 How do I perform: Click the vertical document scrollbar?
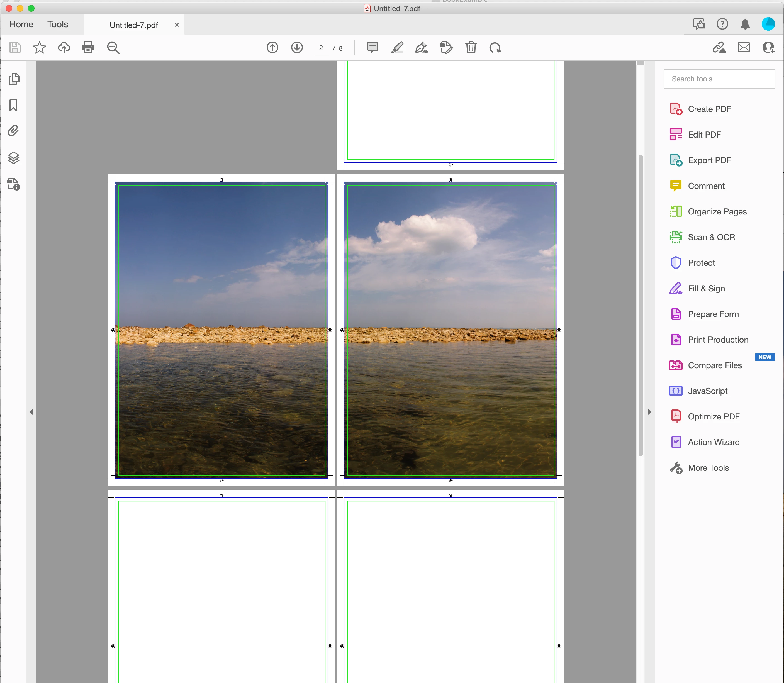[x=641, y=305]
